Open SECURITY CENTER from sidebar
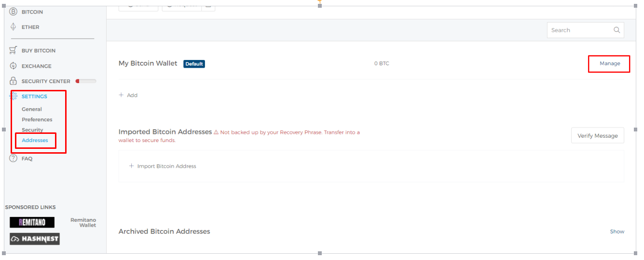 tap(46, 81)
